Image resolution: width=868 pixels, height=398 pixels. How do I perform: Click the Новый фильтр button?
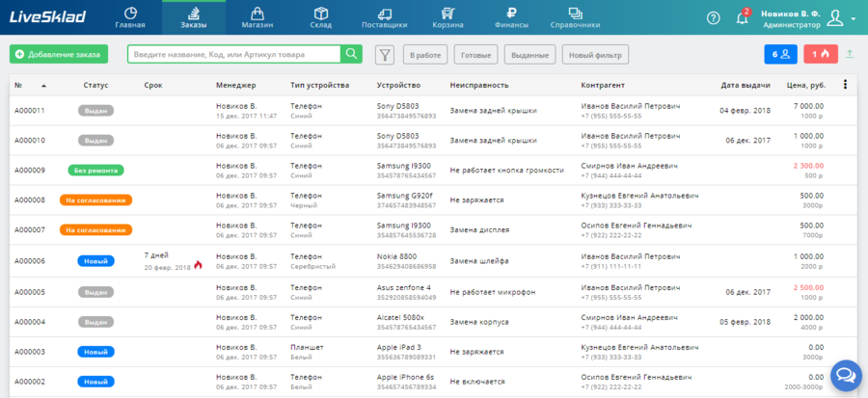coord(595,55)
